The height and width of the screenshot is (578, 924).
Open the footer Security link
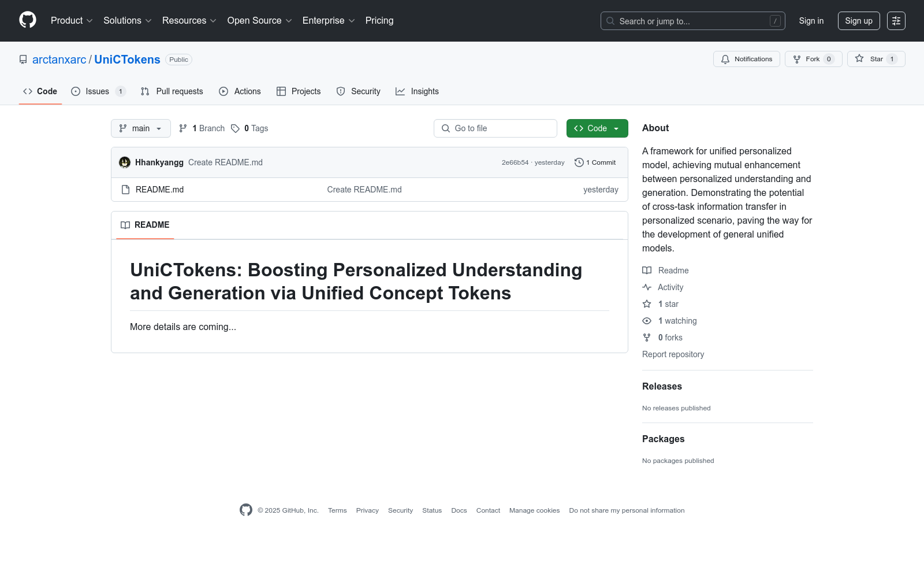tap(400, 510)
